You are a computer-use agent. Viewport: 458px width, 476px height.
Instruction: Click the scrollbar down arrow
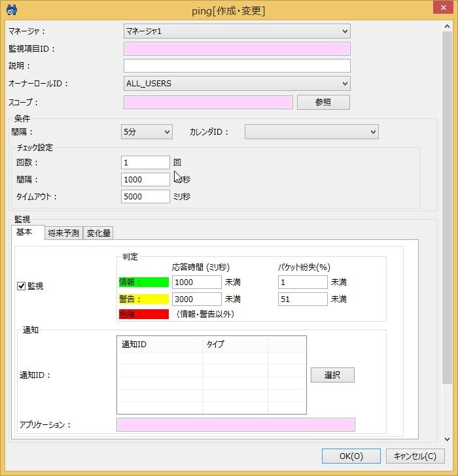click(x=447, y=439)
